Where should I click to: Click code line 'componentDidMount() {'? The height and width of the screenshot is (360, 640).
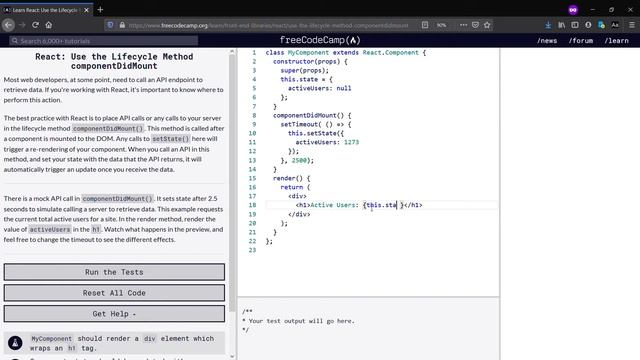312,116
